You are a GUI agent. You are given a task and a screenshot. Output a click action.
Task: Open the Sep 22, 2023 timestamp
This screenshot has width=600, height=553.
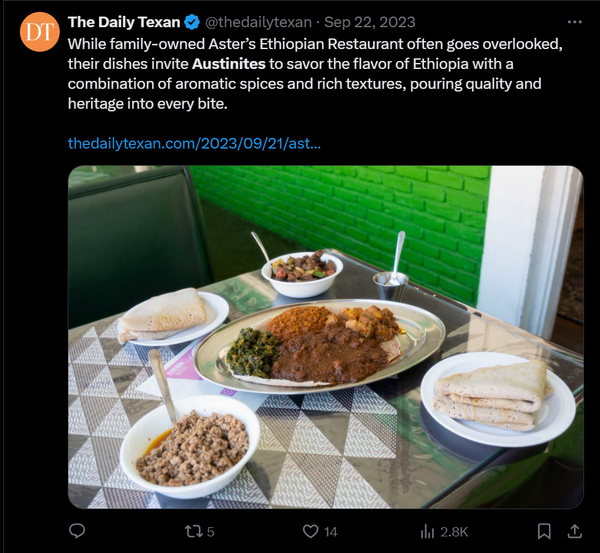370,22
